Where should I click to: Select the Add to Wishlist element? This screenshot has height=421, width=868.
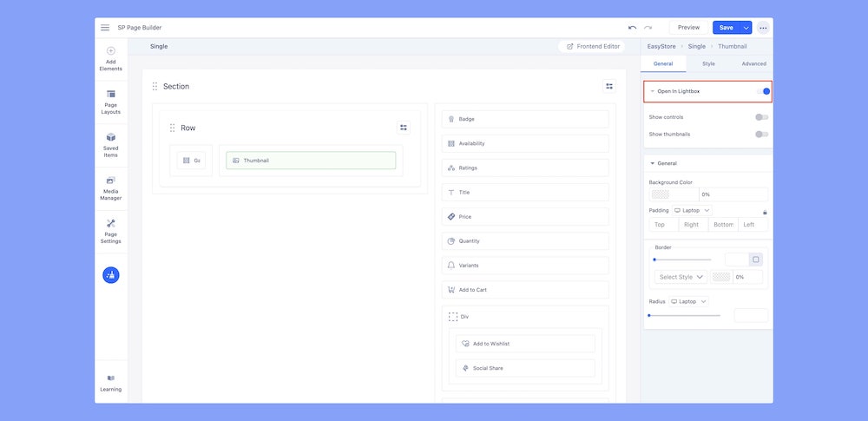[x=525, y=344]
